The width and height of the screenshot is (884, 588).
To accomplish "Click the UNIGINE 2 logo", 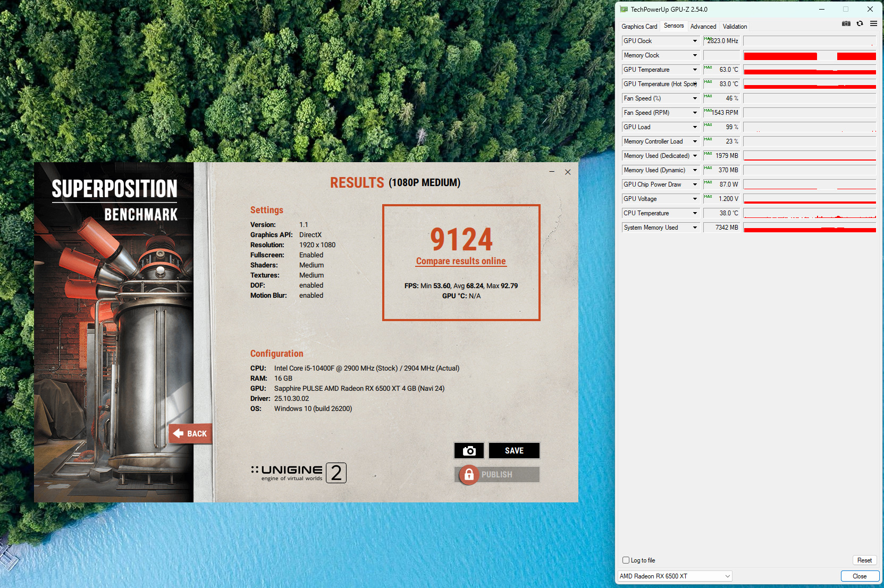I will pyautogui.click(x=298, y=473).
